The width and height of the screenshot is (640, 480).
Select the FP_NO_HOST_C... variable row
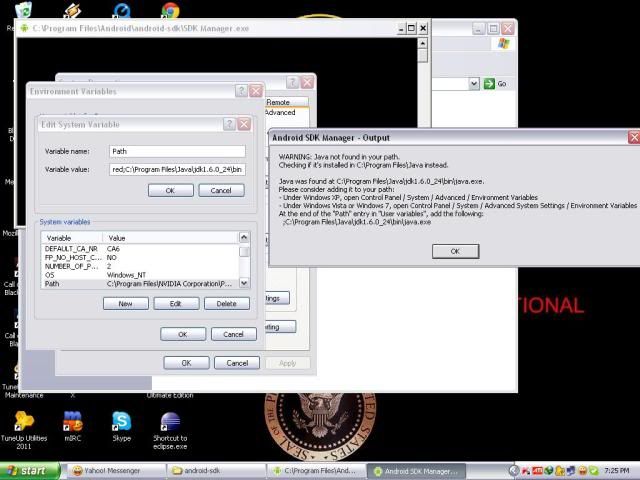140,258
